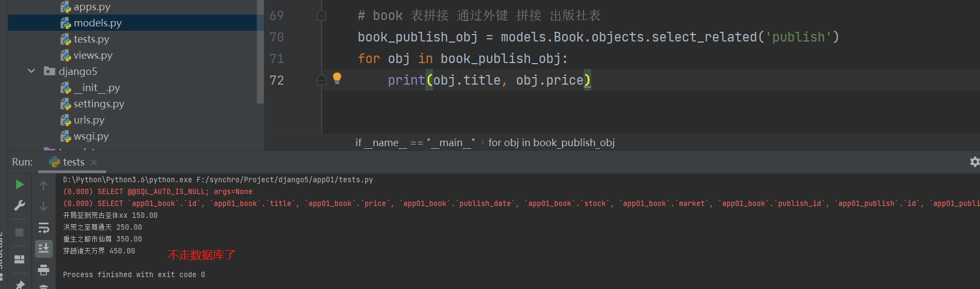Open urls.py in project tree
Image resolution: width=980 pixels, height=289 pixels.
pos(89,120)
